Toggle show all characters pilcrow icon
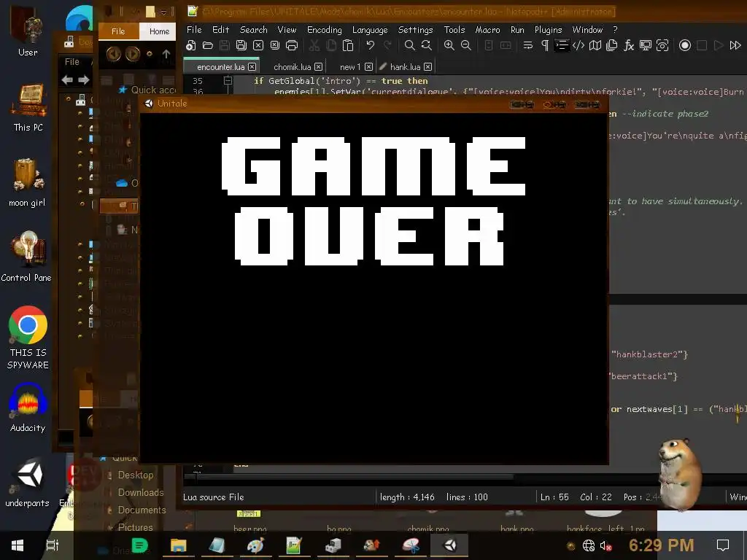Screen dimensions: 747x560 pyautogui.click(x=545, y=46)
